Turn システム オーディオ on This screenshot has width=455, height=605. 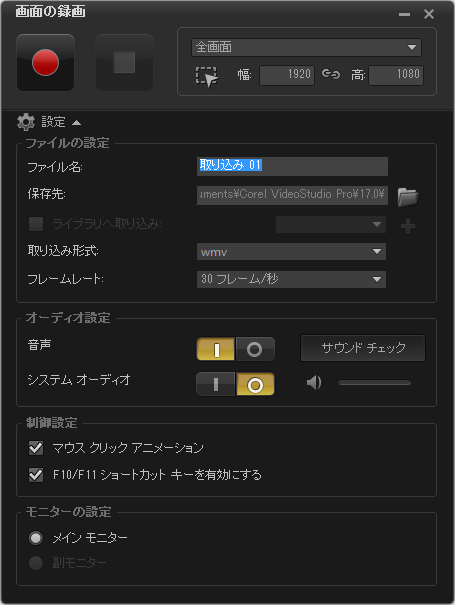pyautogui.click(x=215, y=384)
